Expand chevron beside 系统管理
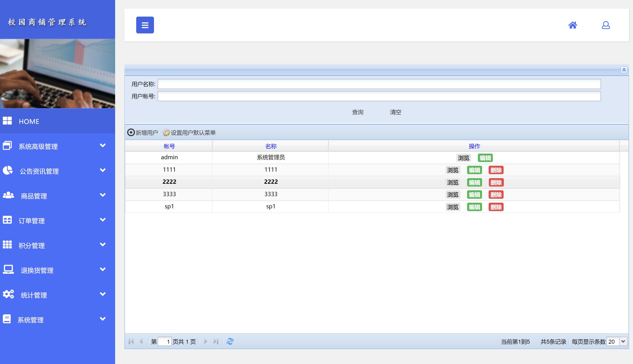The image size is (633, 364). pyautogui.click(x=102, y=318)
